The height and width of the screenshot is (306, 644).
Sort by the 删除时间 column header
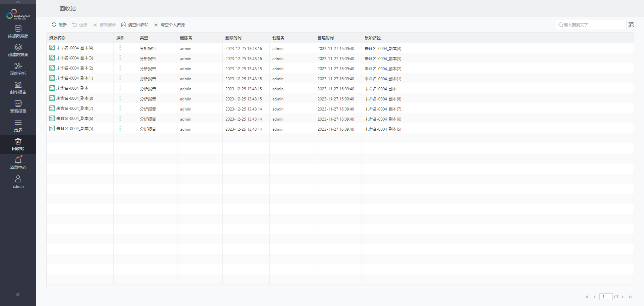point(233,38)
